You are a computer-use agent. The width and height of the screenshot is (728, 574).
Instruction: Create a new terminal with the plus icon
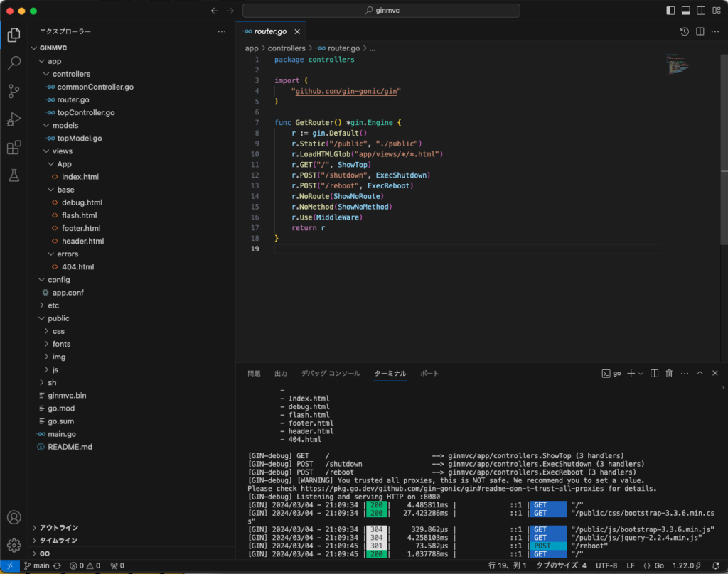tap(631, 373)
